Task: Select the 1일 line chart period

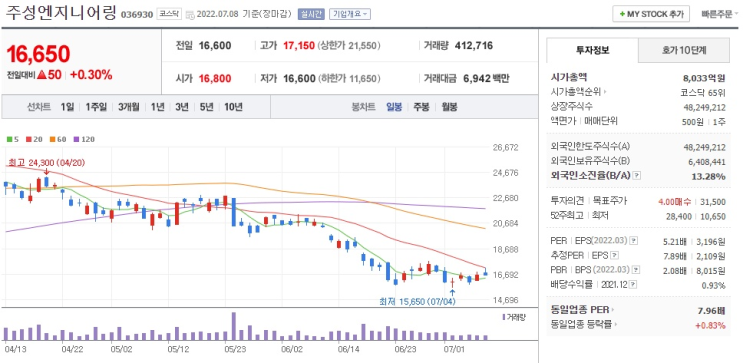Action: point(67,107)
